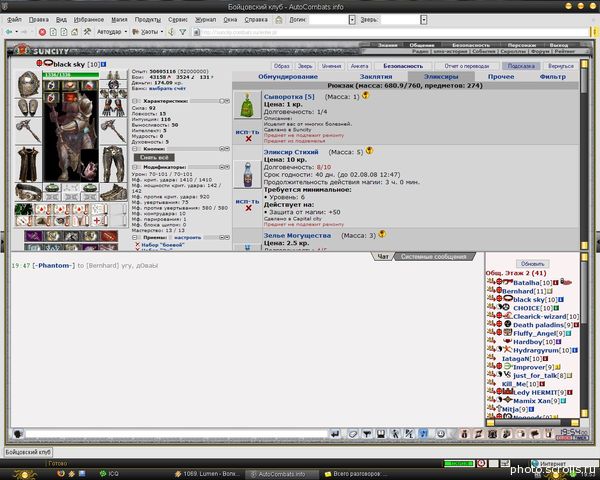Viewport: 600px width, 480px height.
Task: Collapse the Характеристики section
Action: [x=135, y=101]
